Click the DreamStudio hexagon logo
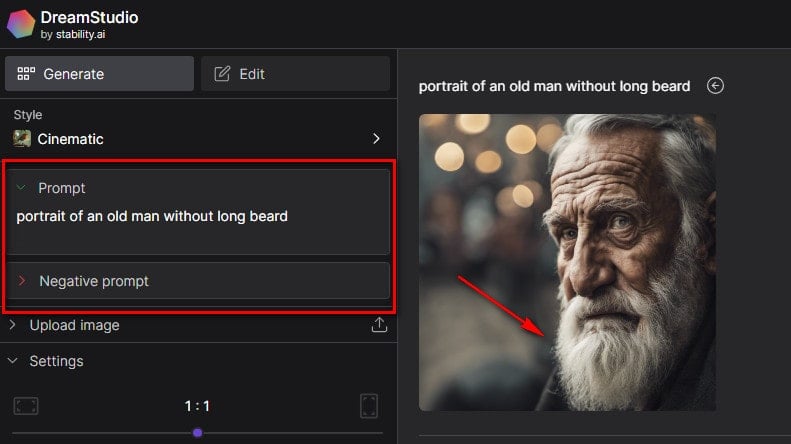 tap(21, 24)
